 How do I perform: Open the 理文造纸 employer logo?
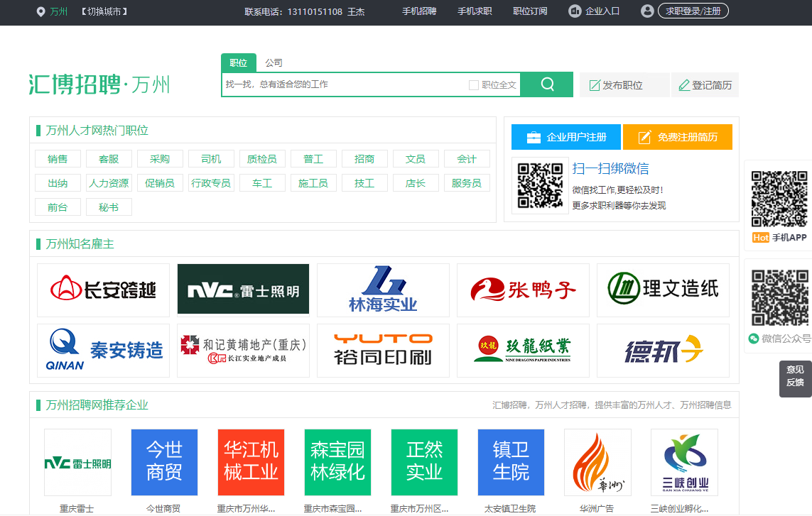(x=662, y=290)
